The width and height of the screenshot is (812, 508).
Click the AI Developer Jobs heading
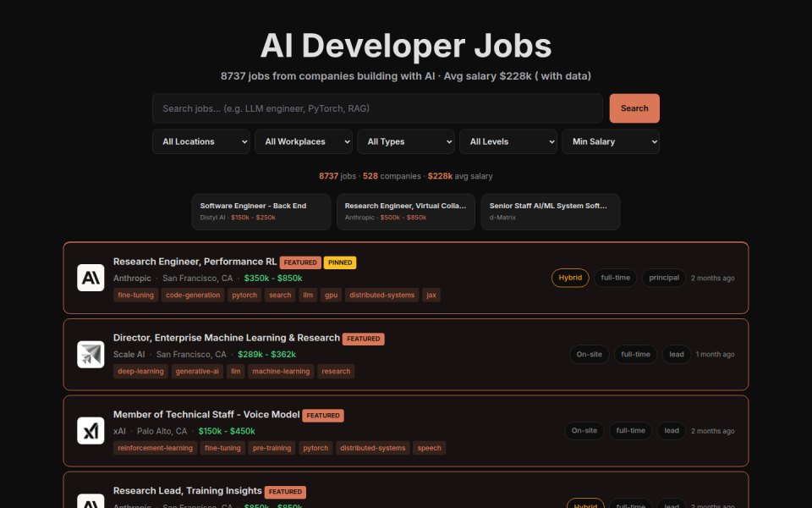pyautogui.click(x=406, y=46)
